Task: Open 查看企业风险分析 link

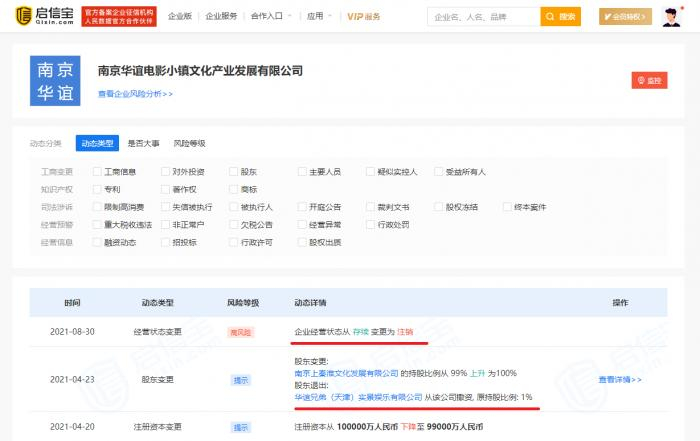Action: [135, 94]
